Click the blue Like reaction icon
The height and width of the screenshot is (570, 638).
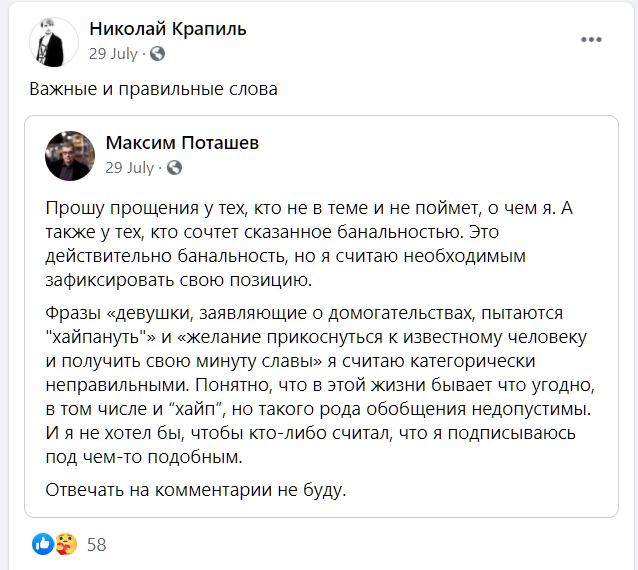pos(43,544)
